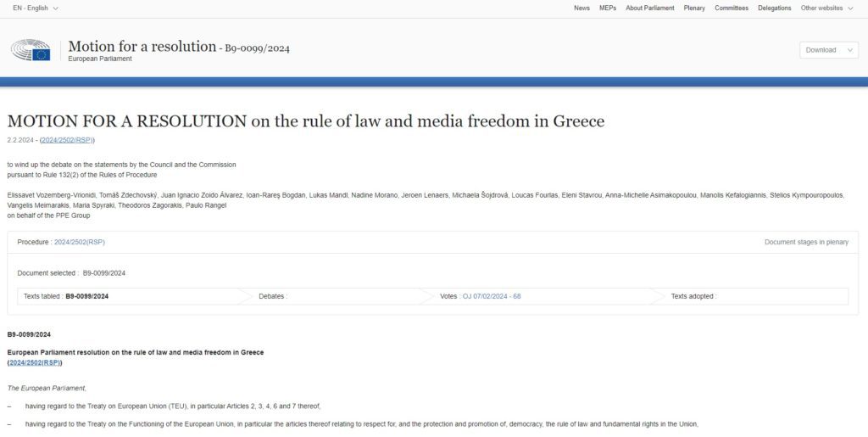This screenshot has width=868, height=437.
Task: Go to the MEPs page
Action: pyautogui.click(x=607, y=8)
